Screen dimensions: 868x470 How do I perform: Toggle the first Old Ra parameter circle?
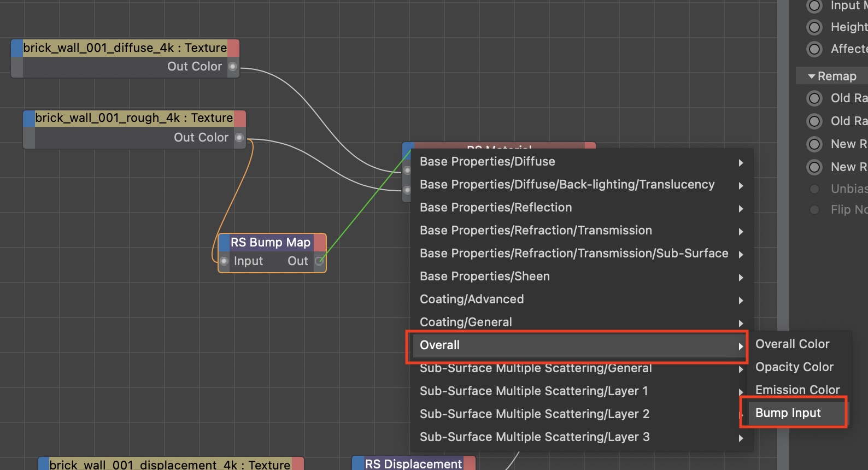814,98
